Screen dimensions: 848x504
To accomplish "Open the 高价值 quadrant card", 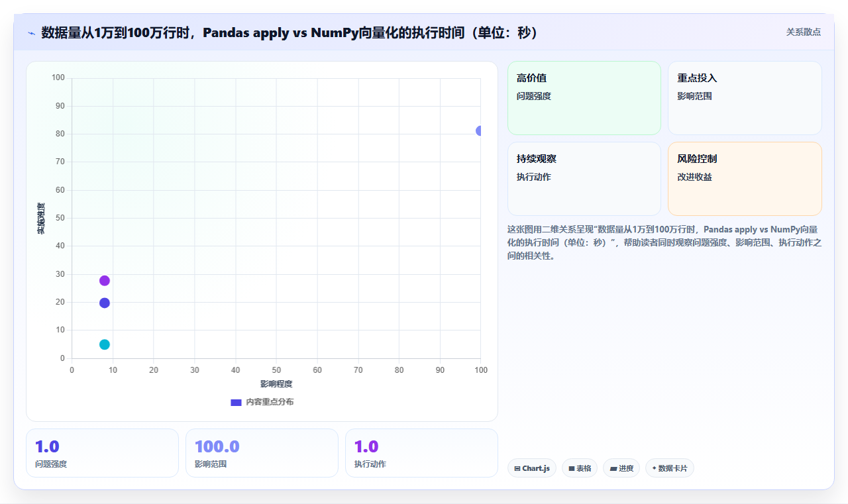I will [584, 98].
